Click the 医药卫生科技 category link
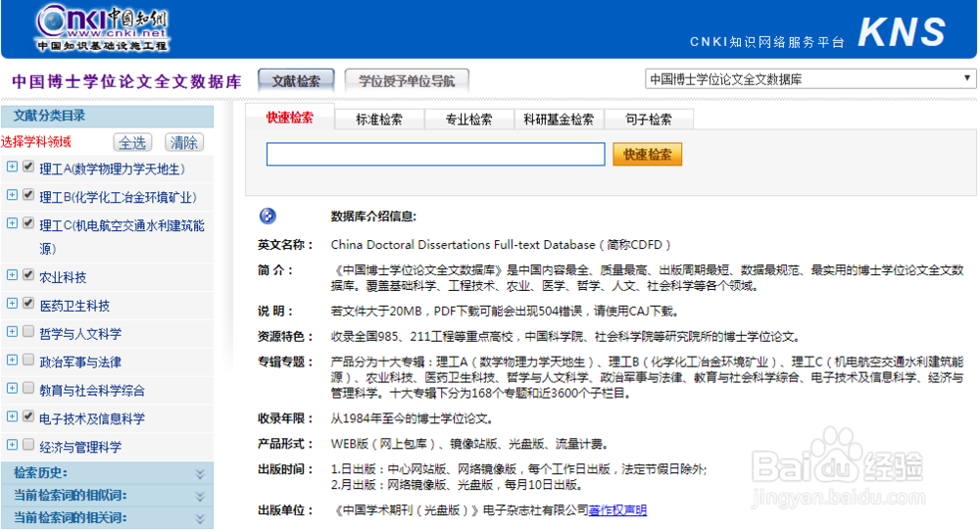The image size is (980, 531). [75, 306]
